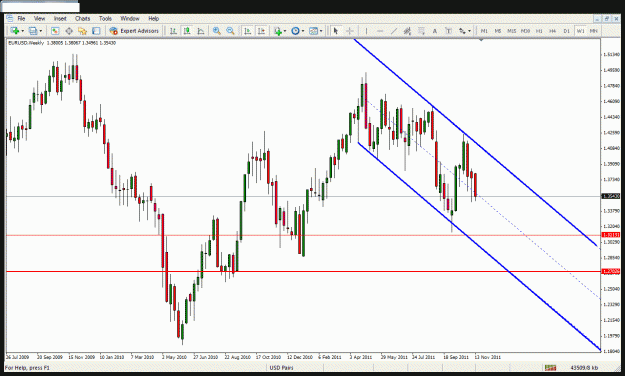The image size is (625, 376).
Task: Expand the Periods dropdown arrow
Action: pos(303,31)
